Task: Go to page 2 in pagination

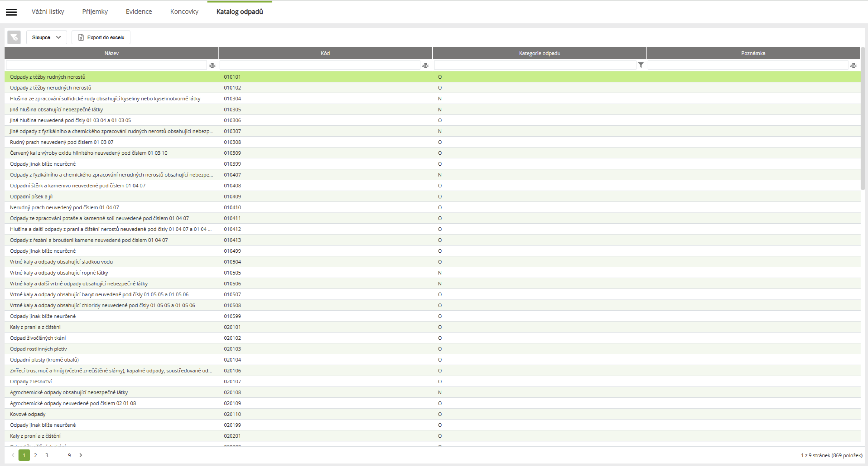Action: (35, 455)
